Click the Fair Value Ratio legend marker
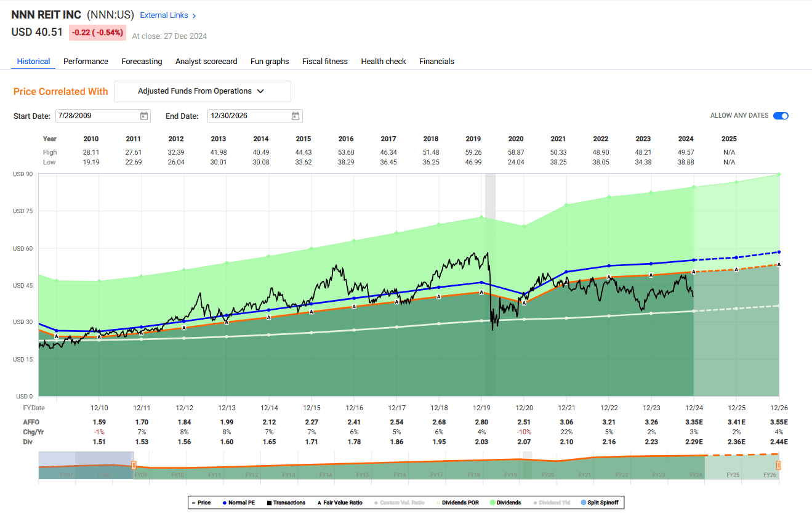 pos(318,502)
